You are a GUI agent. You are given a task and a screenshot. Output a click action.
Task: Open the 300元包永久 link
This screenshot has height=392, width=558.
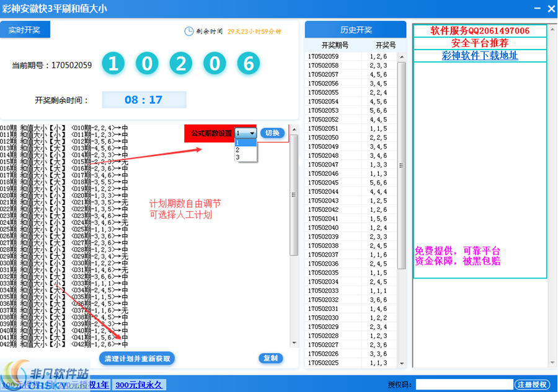pos(139,385)
